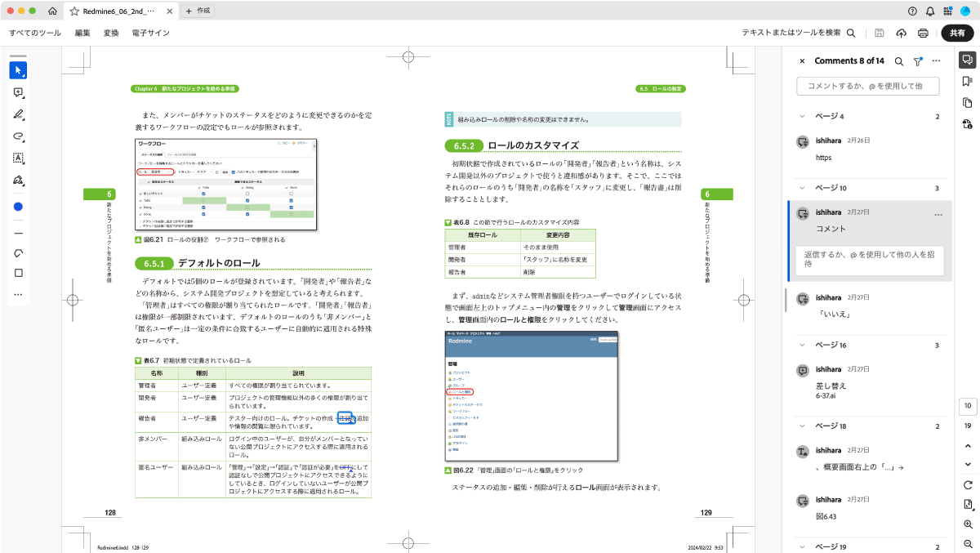This screenshot has width=980, height=553.
Task: Click the 共有 share button
Action: coord(957,33)
